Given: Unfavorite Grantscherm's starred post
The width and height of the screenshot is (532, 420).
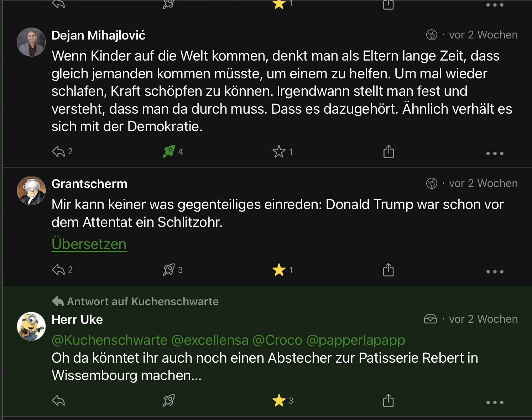Looking at the screenshot, I should point(279,270).
